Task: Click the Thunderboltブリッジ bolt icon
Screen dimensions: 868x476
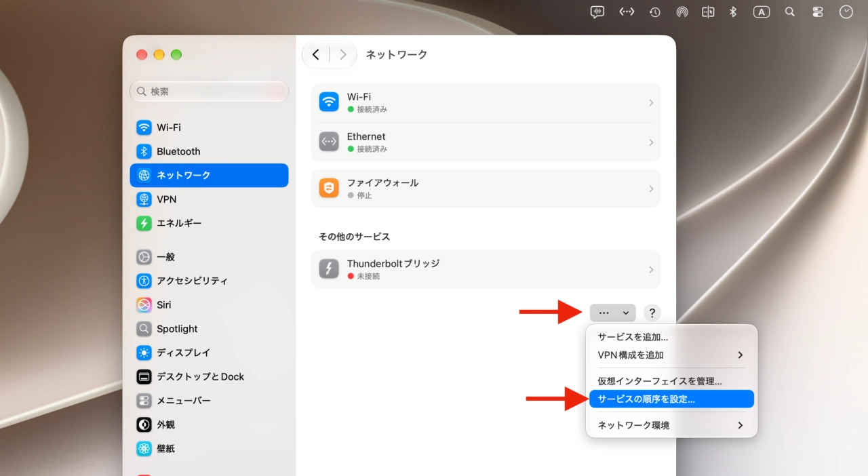Action: [329, 269]
